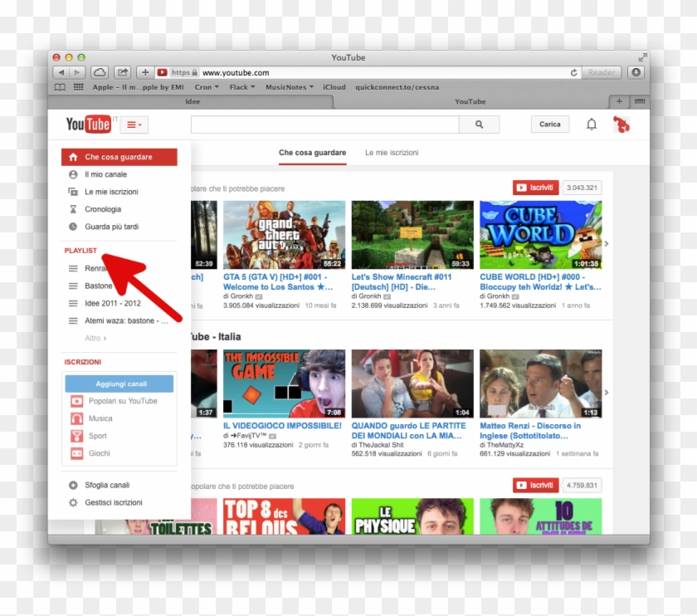Viewport: 697px width, 616px height.
Task: Expand the Altro playlist section
Action: click(95, 338)
